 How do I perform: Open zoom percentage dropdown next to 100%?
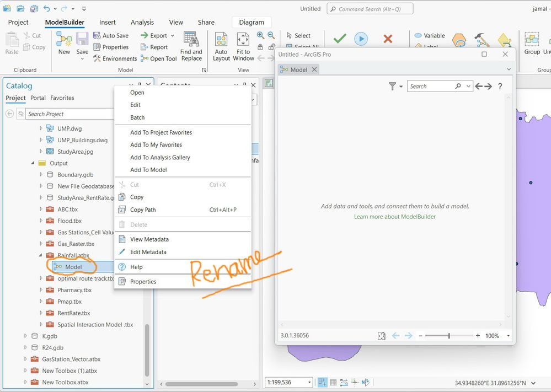coord(508,336)
